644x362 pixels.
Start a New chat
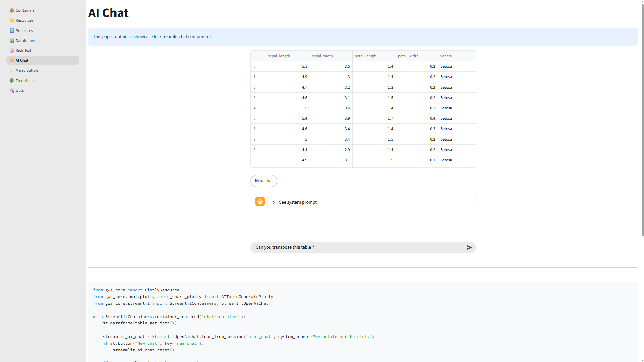[264, 181]
